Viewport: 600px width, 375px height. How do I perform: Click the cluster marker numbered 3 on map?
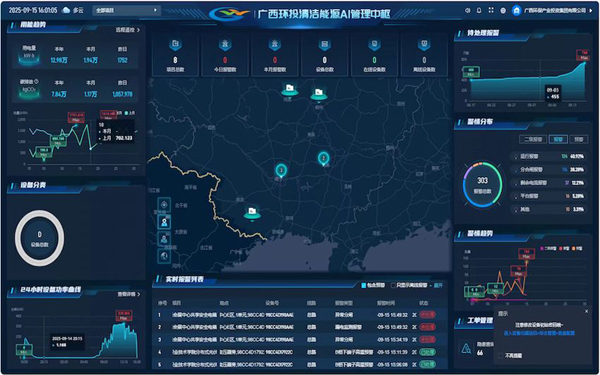[x=281, y=171]
